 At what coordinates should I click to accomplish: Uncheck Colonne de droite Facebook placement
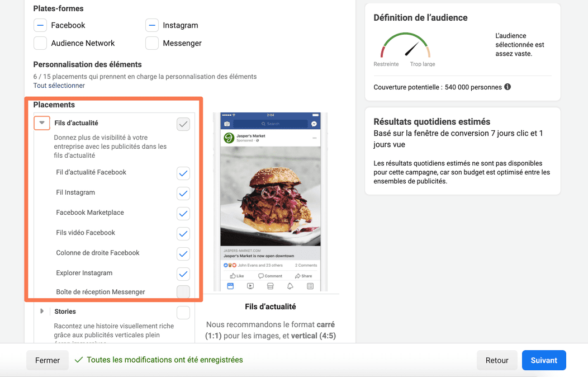(183, 254)
